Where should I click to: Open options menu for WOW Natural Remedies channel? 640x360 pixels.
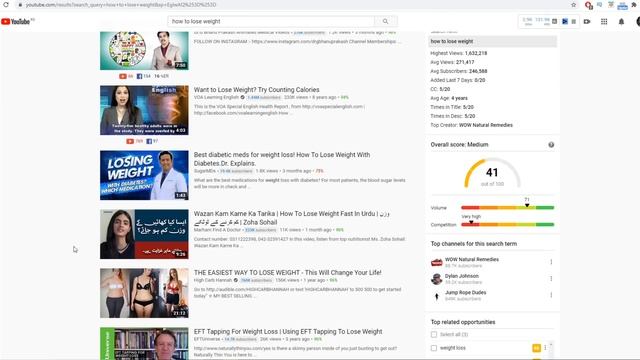(551, 262)
